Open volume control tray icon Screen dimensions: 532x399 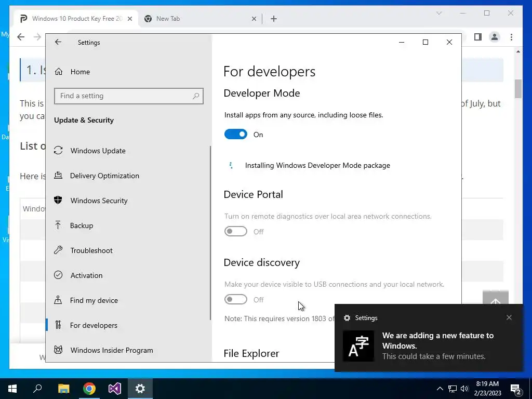[x=464, y=389]
